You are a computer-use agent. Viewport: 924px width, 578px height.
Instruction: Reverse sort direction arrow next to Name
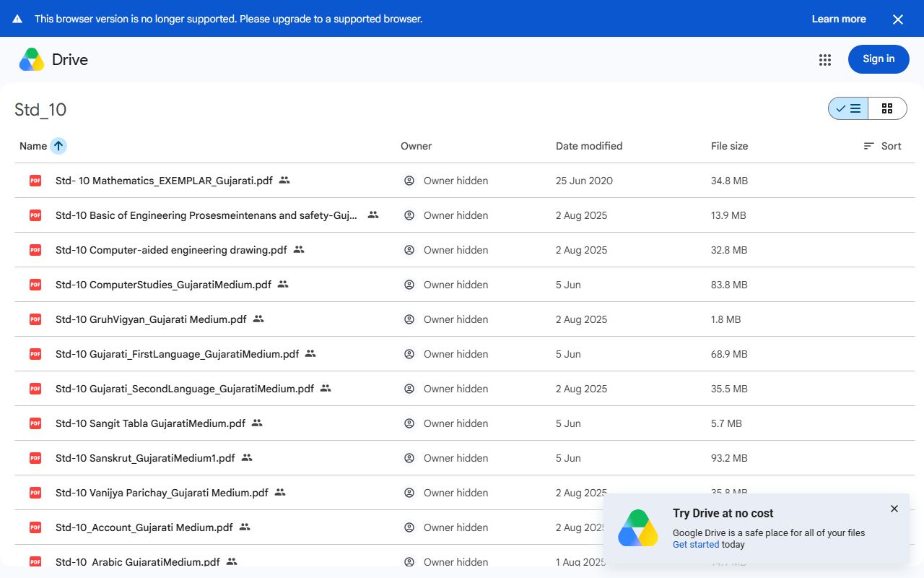(x=58, y=146)
